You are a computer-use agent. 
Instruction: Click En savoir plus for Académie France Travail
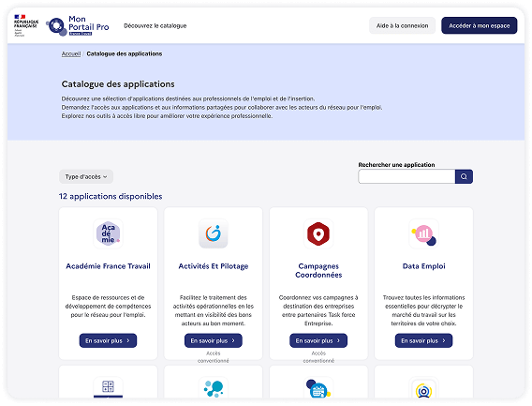pos(108,340)
